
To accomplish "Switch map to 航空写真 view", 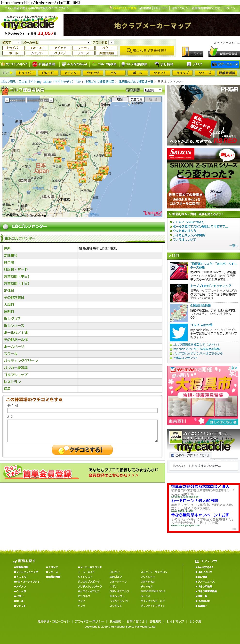I will click(136, 99).
